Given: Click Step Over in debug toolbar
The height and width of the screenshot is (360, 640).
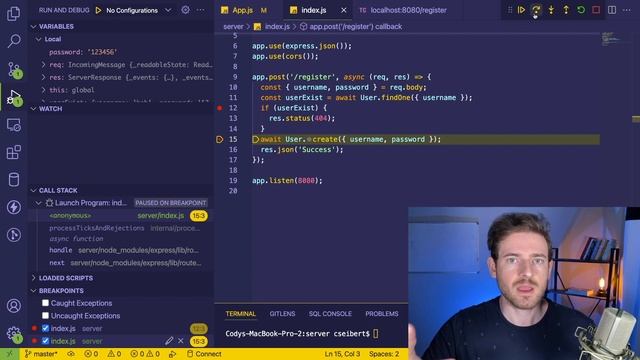Looking at the screenshot, I should click(x=536, y=10).
